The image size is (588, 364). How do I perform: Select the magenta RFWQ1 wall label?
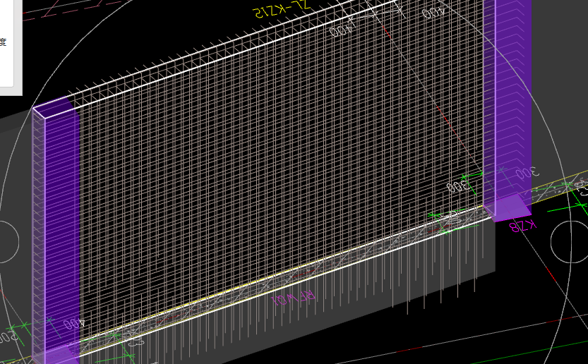[293, 298]
